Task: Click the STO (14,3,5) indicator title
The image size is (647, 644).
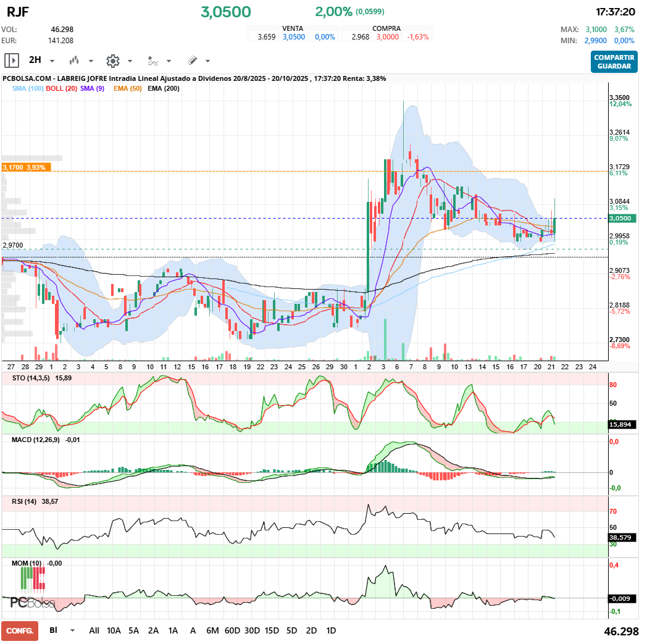Action: (x=32, y=377)
